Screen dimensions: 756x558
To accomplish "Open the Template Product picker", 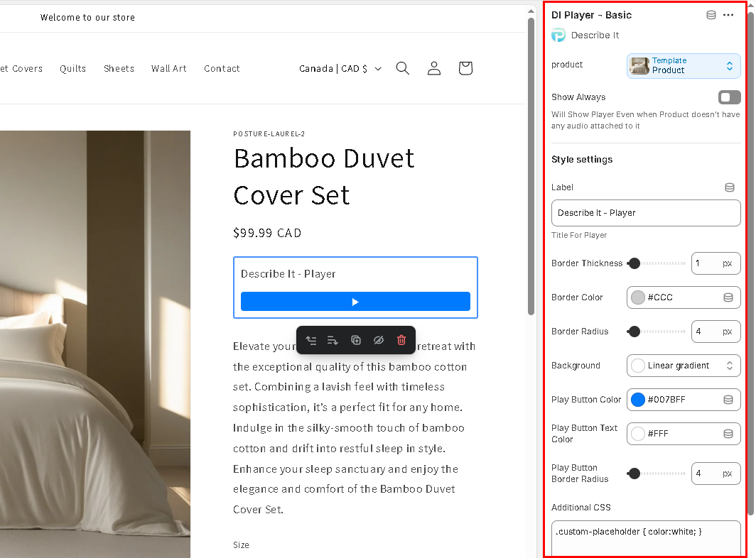I will click(x=684, y=66).
